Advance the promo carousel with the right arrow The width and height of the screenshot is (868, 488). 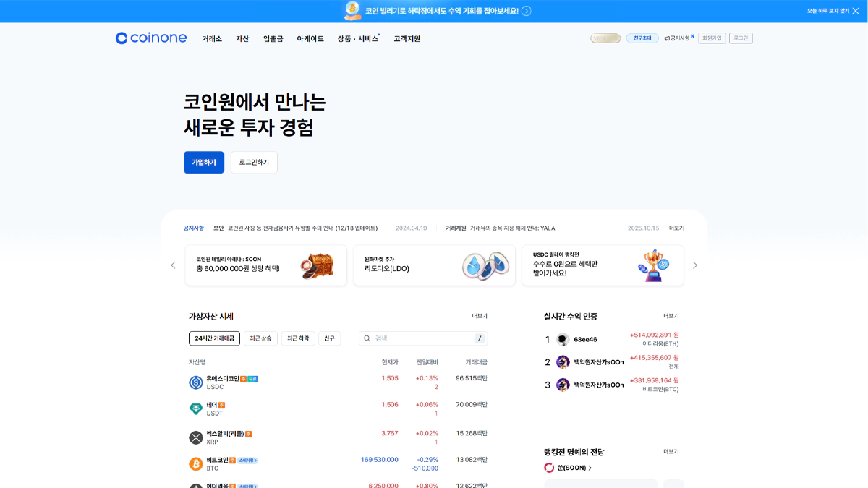(694, 265)
